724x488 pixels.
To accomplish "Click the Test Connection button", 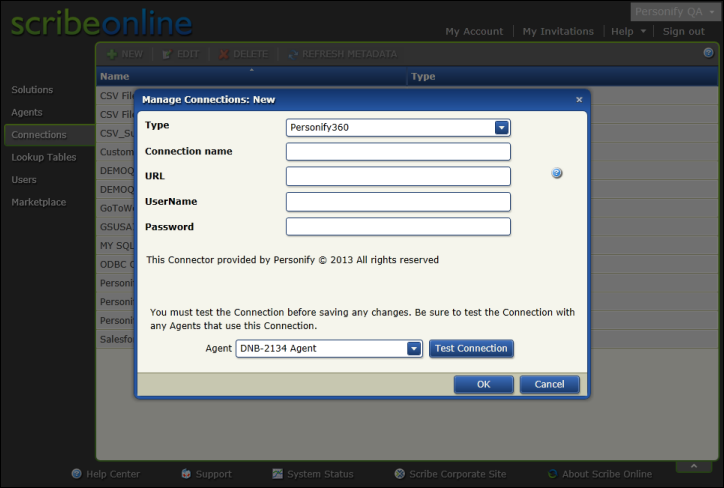I will pos(471,349).
